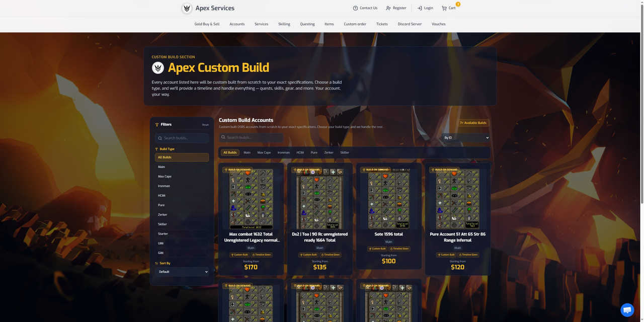Open Ds2 Toa 90 Rc account thumbnail
Viewport: 644px width, 322px height.
[x=320, y=199]
